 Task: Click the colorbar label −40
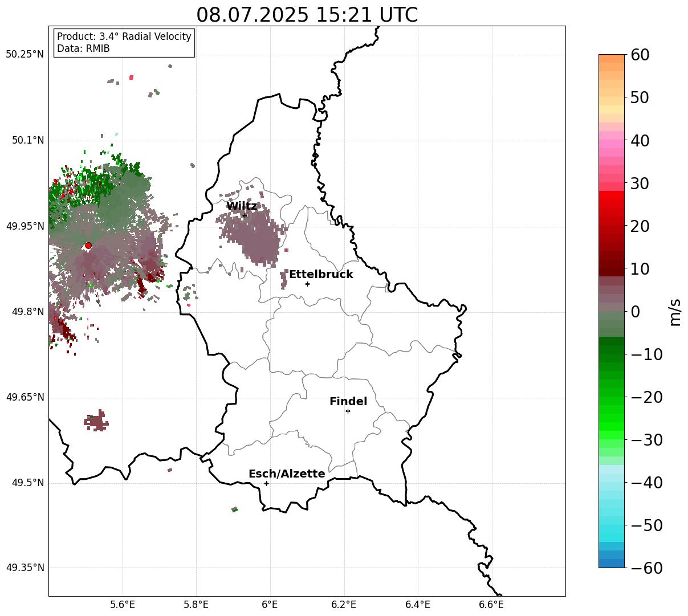tap(646, 483)
